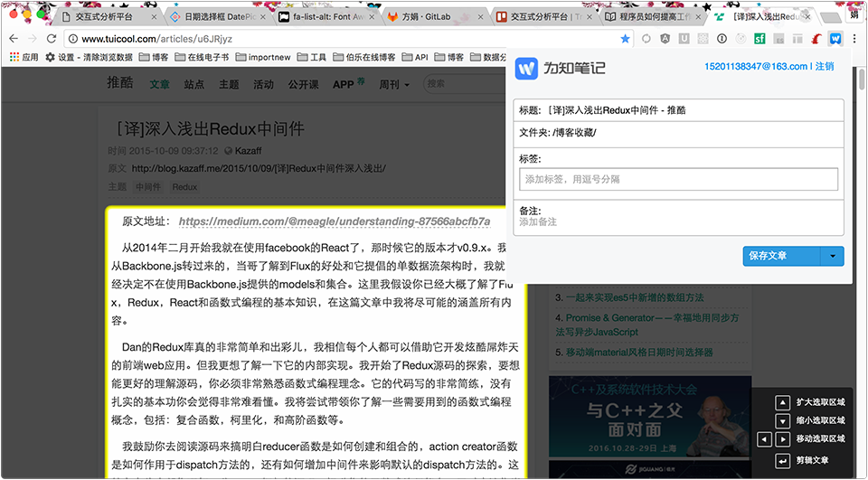The image size is (868, 480).
Task: Click the site info icon in address bar
Action: (73, 39)
